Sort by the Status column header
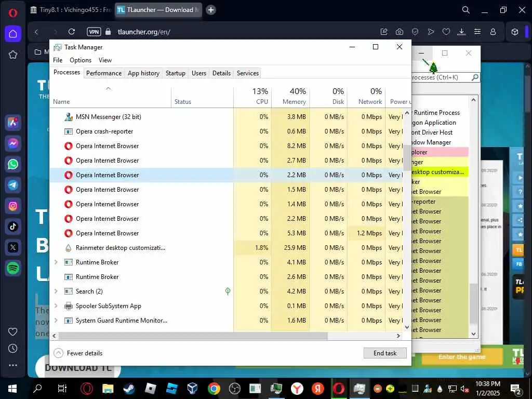 click(x=202, y=96)
